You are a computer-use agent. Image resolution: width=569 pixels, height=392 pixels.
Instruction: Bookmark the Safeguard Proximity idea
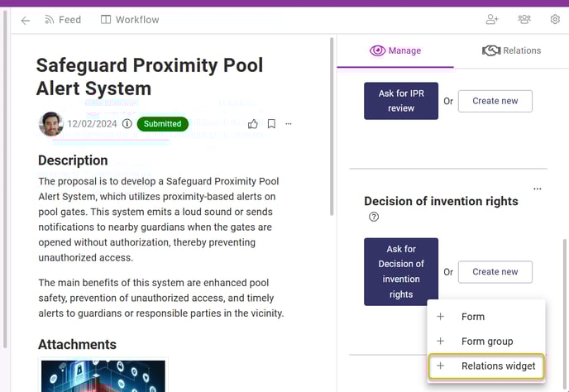[x=271, y=124]
